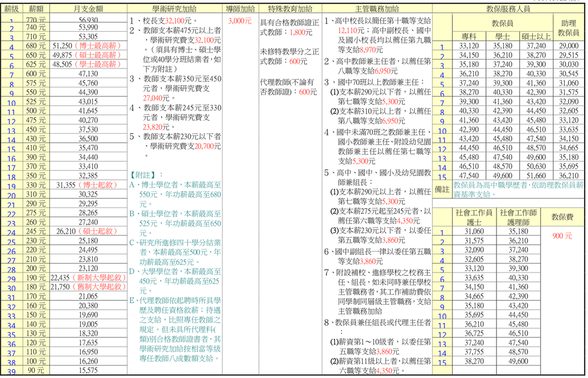Click the 28,265 amount cell

(x=88, y=212)
